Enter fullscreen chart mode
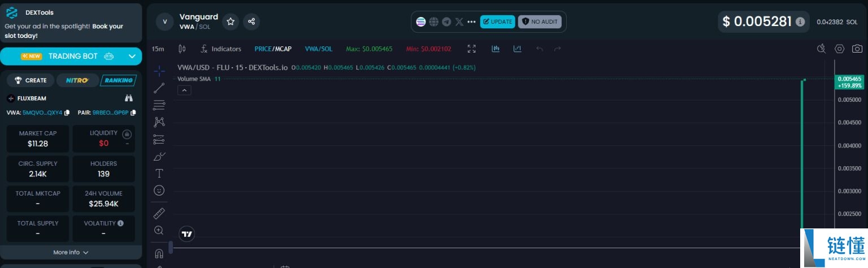The width and height of the screenshot is (868, 268). tap(472, 49)
